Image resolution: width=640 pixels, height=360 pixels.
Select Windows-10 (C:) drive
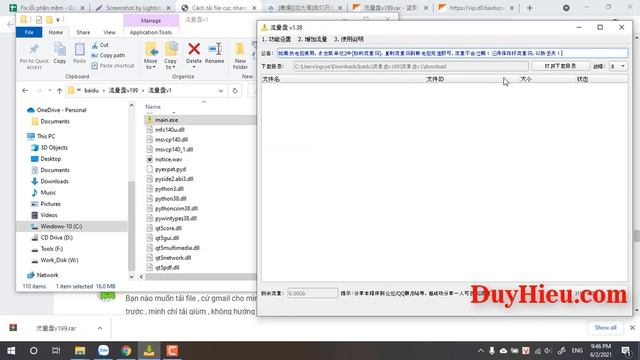[61, 226]
